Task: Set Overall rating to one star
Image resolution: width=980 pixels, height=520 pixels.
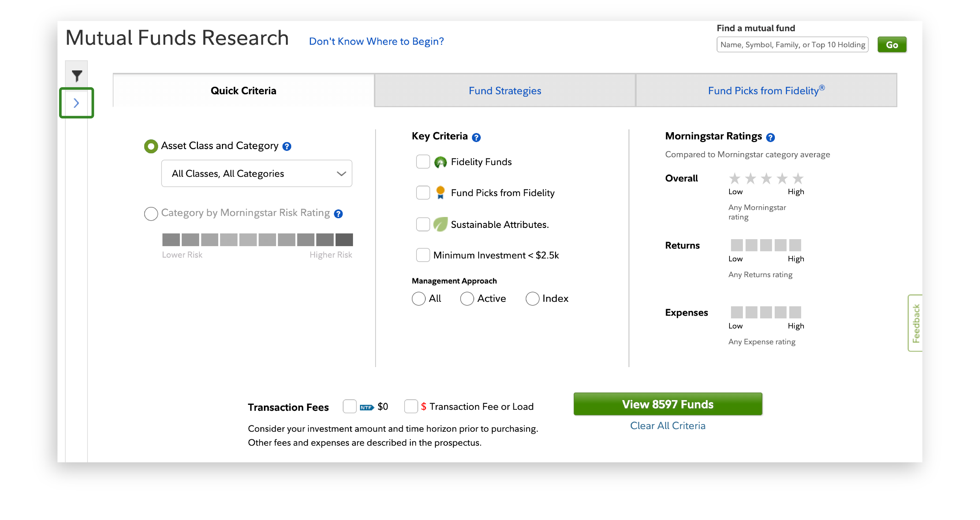Action: [x=735, y=178]
